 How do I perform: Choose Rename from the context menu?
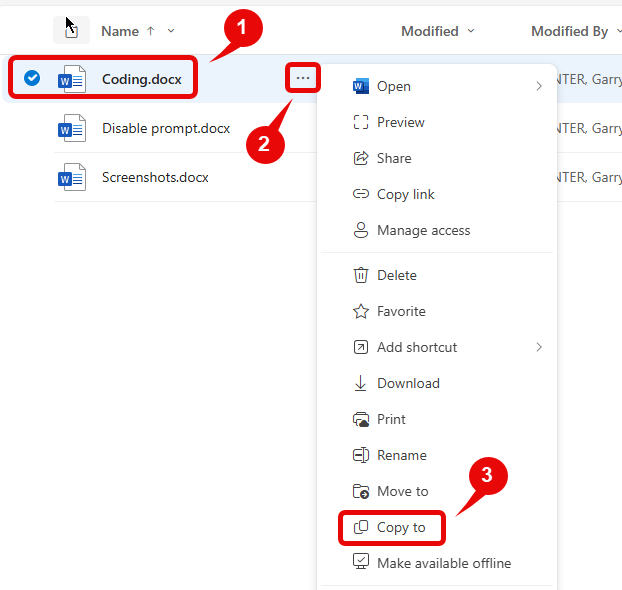pyautogui.click(x=401, y=455)
